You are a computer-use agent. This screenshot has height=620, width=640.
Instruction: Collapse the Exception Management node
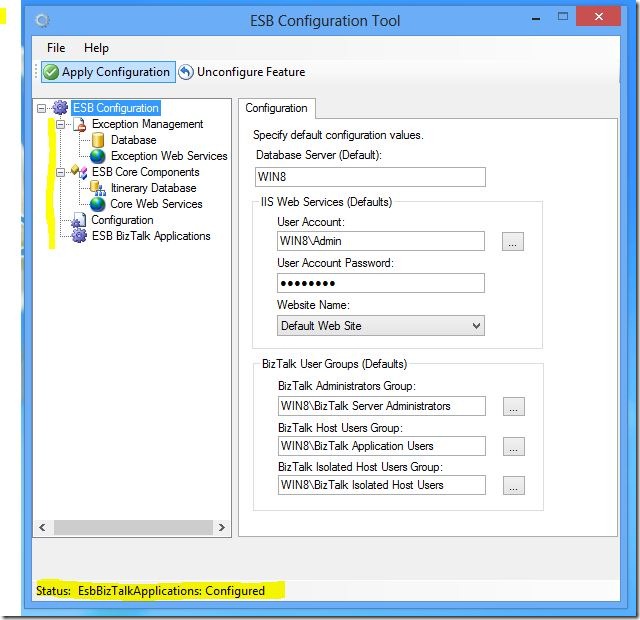(x=60, y=124)
